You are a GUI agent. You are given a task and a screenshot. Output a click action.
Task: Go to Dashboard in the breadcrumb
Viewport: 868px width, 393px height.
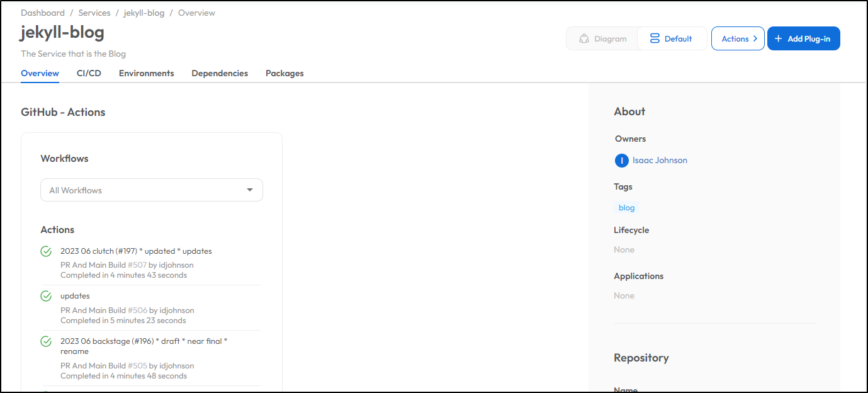pyautogui.click(x=43, y=13)
